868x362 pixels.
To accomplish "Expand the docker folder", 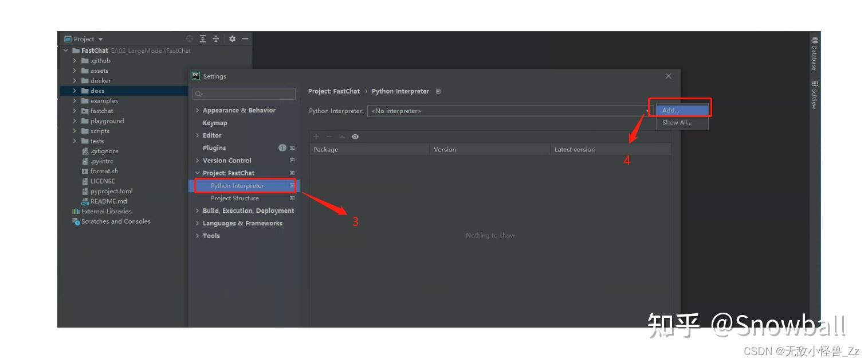I will [x=74, y=81].
